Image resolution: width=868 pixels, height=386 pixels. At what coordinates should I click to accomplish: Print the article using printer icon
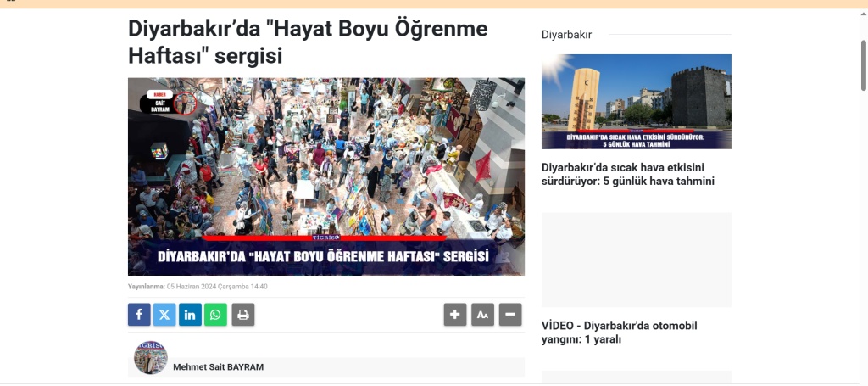243,315
